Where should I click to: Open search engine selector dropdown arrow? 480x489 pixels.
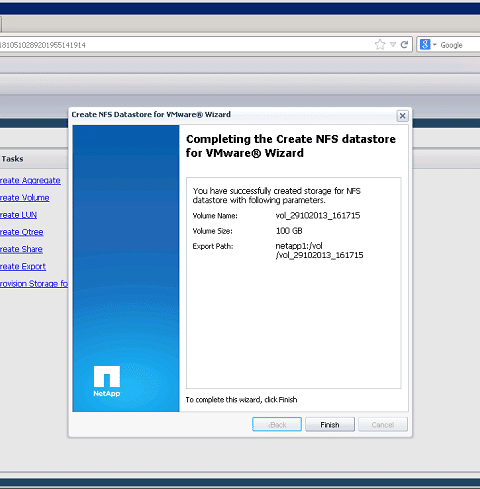435,44
